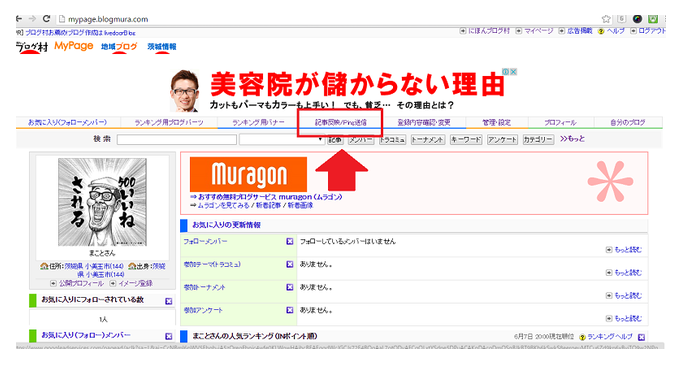Open 自分のブログ tab
The width and height of the screenshot is (673, 371).
628,122
